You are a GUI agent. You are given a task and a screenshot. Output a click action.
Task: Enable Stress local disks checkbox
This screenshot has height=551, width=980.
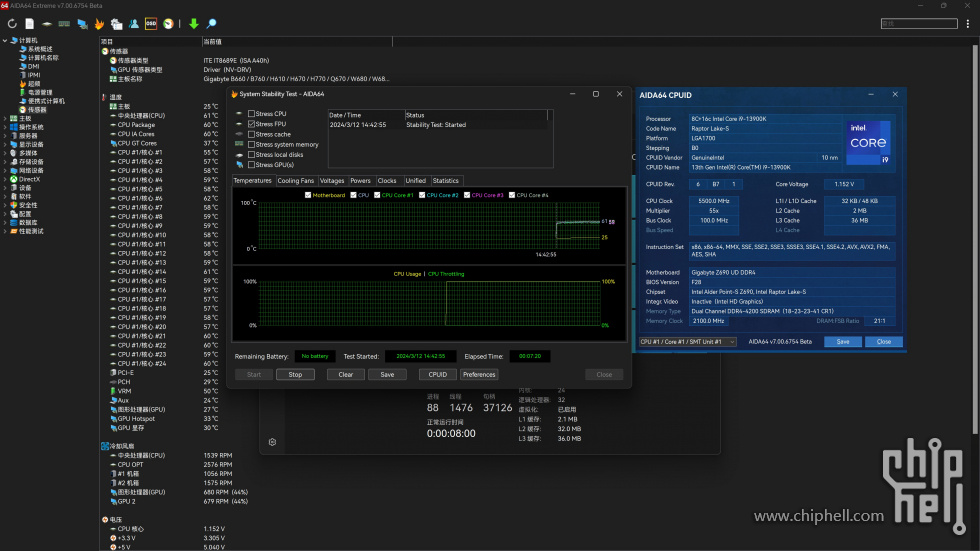click(251, 154)
